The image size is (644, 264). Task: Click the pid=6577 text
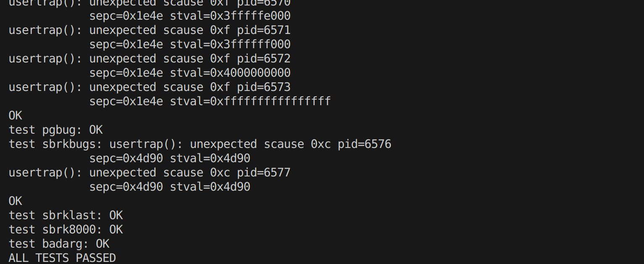coord(264,173)
